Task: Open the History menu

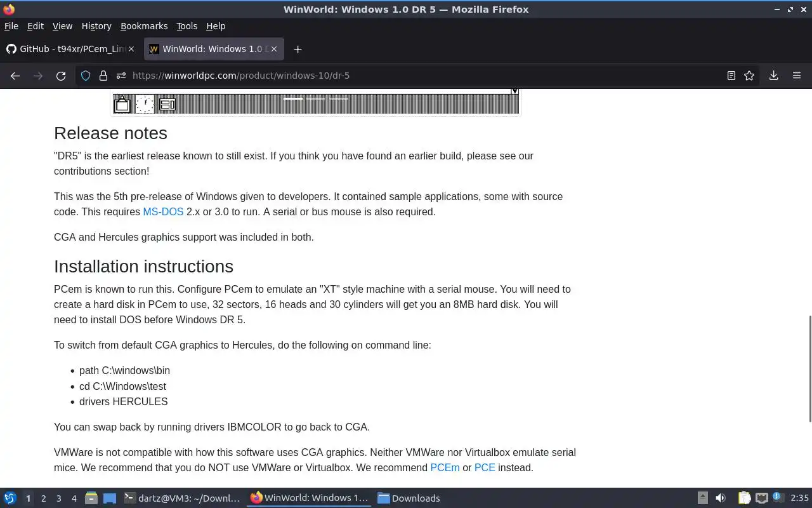Action: [96, 26]
